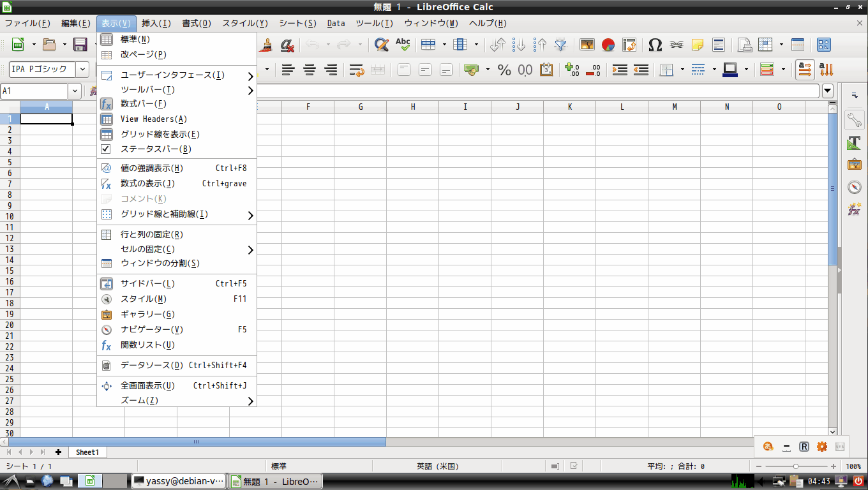The width and height of the screenshot is (868, 490).
Task: Add a decimal place
Action: click(x=572, y=70)
